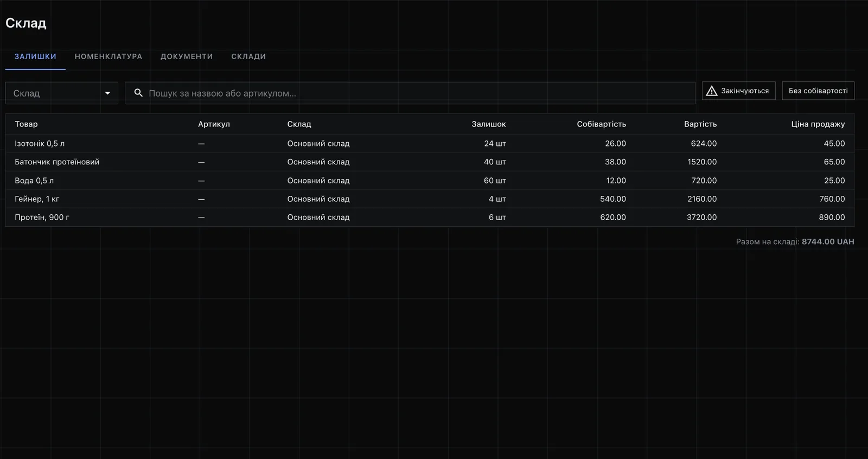Click the 60 шт stock quantity
868x459 pixels.
pos(495,181)
